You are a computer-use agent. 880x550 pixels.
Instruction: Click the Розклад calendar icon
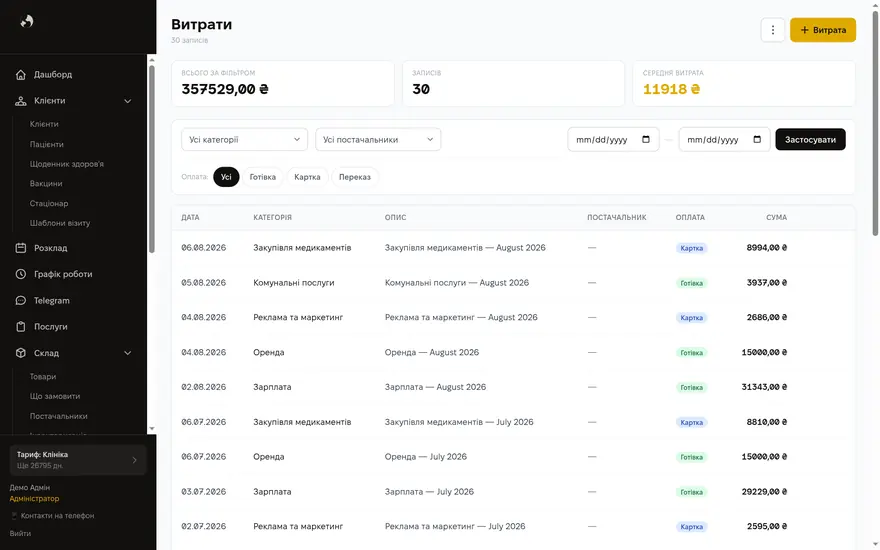pyautogui.click(x=21, y=248)
